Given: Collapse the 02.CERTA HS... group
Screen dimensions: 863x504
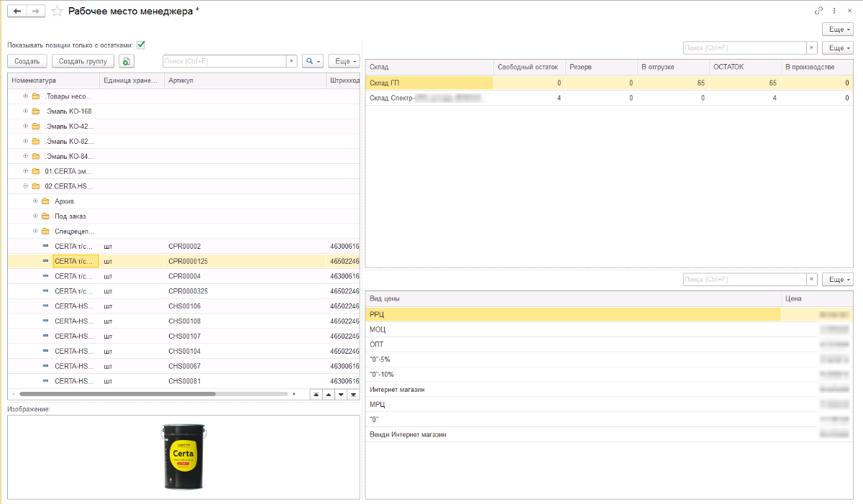Looking at the screenshot, I should click(26, 186).
